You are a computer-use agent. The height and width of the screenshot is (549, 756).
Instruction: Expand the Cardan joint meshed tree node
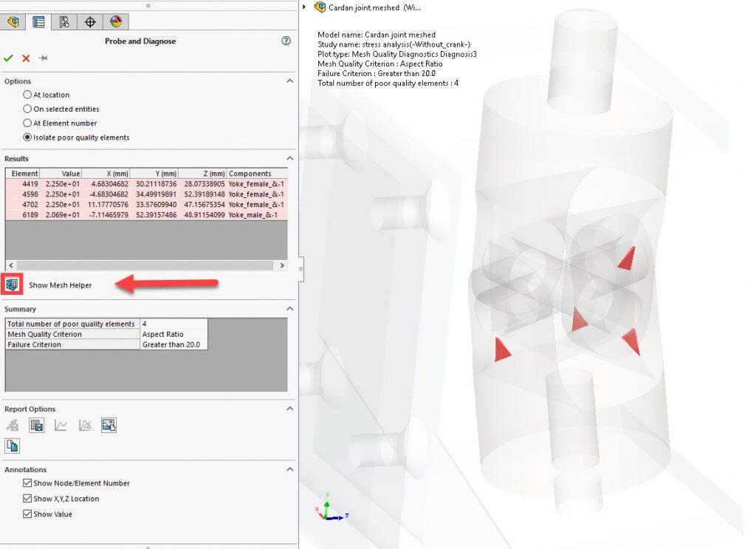305,7
